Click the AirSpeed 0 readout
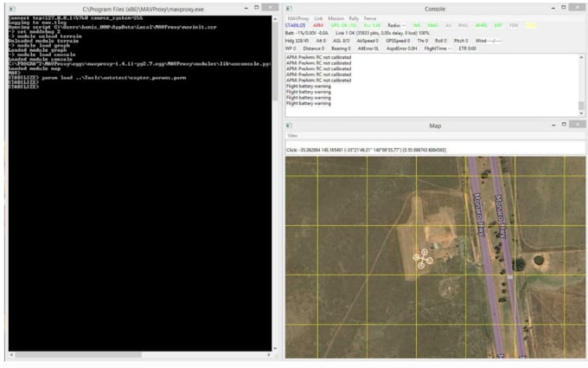 (367, 41)
